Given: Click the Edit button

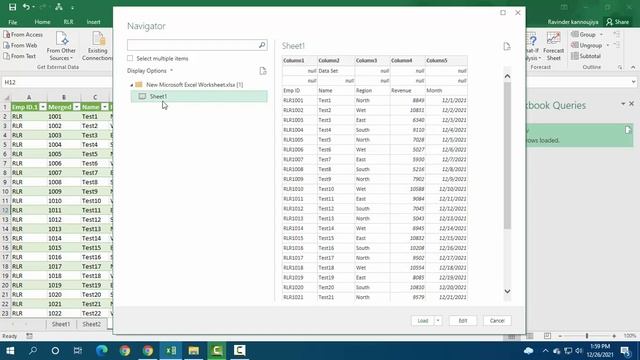Looking at the screenshot, I should coord(462,320).
